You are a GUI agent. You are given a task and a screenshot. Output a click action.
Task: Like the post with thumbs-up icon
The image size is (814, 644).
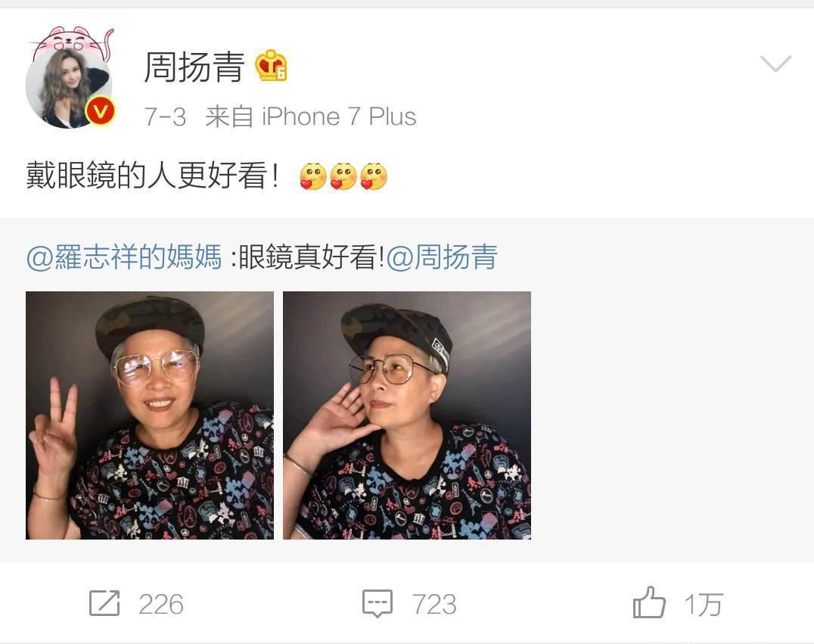pos(649,602)
